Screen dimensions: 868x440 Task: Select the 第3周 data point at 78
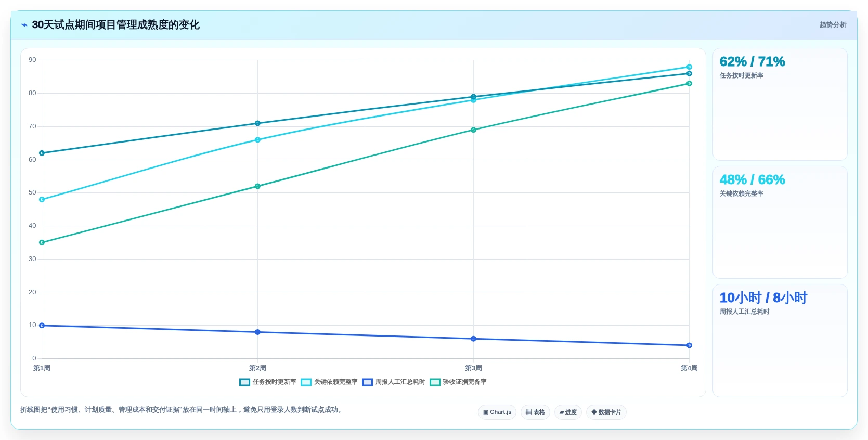(473, 100)
